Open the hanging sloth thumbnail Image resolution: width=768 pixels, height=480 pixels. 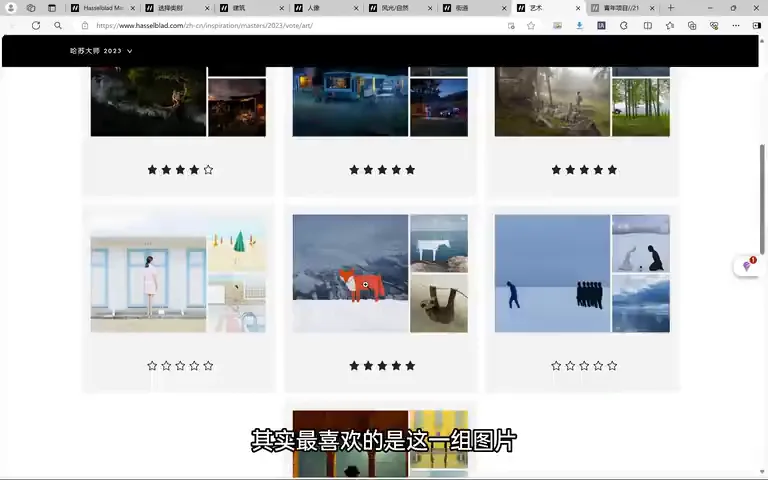439,303
